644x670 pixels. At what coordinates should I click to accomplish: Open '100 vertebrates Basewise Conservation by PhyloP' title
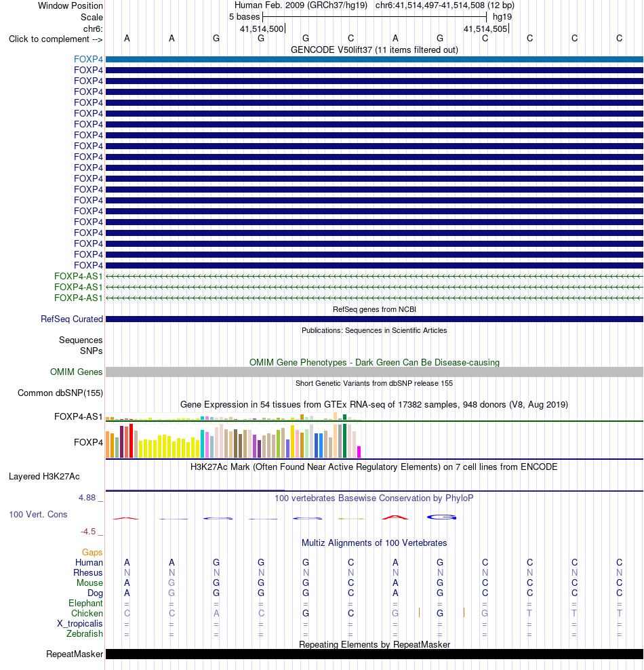(374, 498)
